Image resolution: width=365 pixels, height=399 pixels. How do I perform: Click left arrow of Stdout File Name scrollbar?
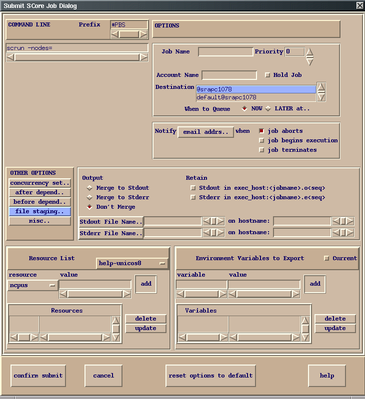(x=207, y=221)
